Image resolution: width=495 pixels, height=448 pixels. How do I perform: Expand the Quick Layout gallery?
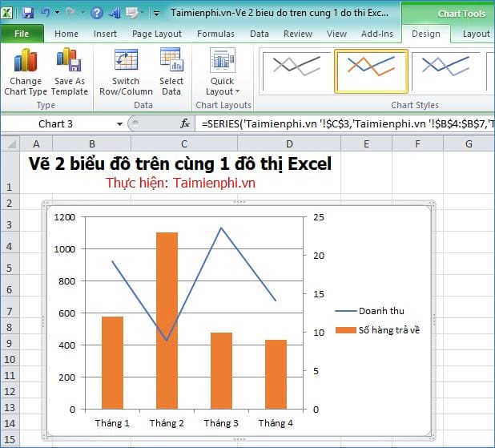pyautogui.click(x=223, y=72)
